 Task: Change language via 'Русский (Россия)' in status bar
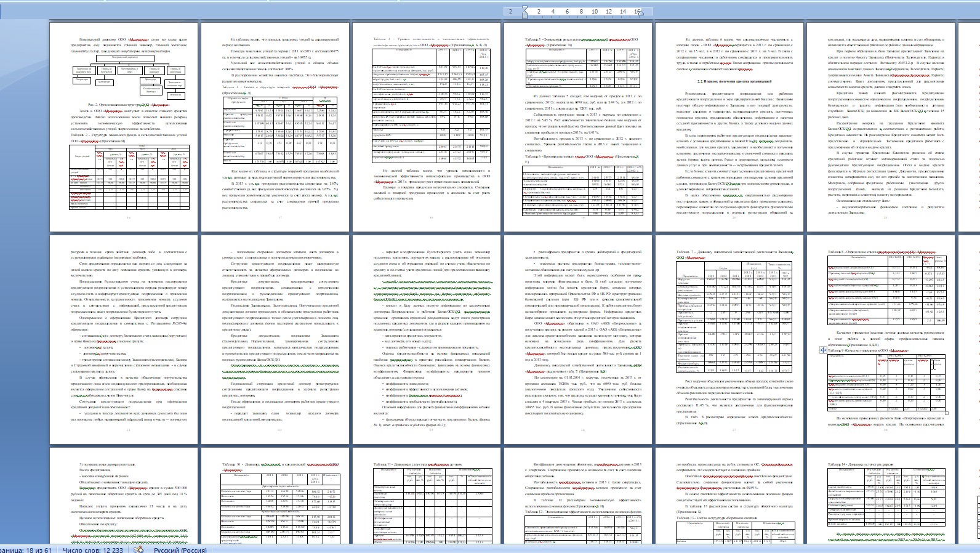pos(180,549)
